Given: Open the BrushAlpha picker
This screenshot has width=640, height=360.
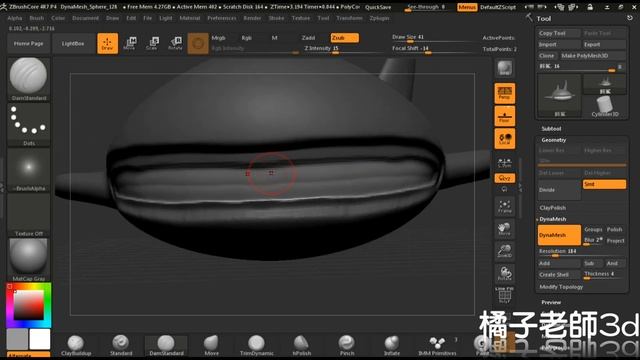Looking at the screenshot, I should pos(29,170).
